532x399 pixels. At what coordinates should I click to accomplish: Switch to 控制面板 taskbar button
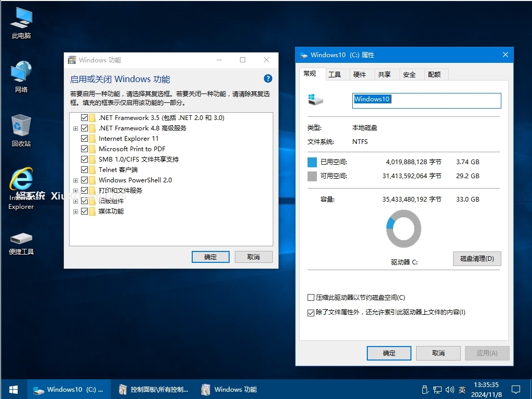pyautogui.click(x=153, y=390)
